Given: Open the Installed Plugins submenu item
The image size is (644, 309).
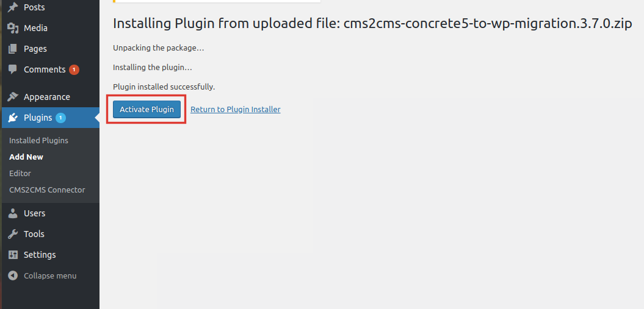Looking at the screenshot, I should [38, 141].
